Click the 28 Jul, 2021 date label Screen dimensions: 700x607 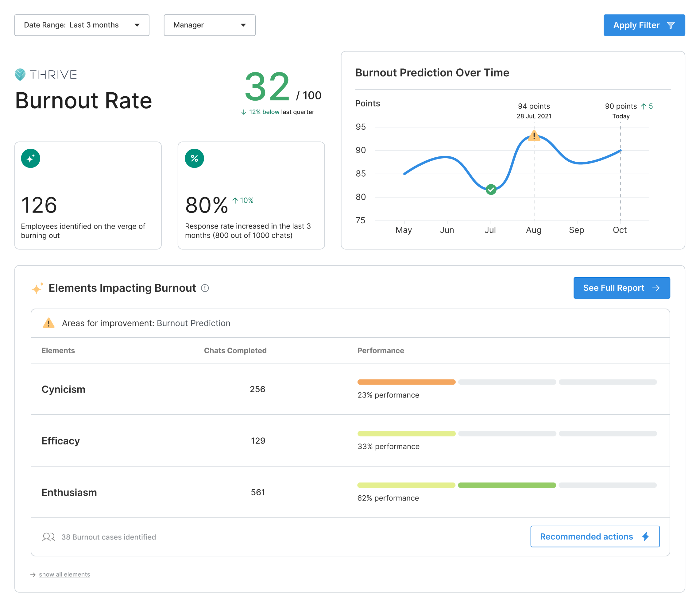[x=534, y=116]
